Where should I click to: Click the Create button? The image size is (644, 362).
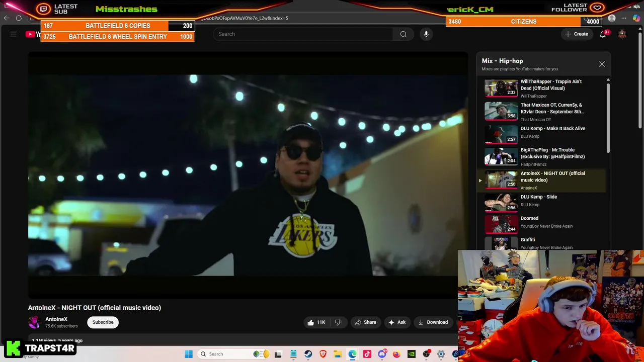pyautogui.click(x=577, y=34)
